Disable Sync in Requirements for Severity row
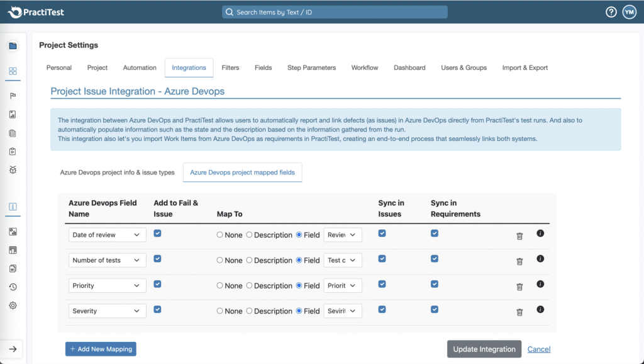The image size is (644, 364). (x=435, y=309)
